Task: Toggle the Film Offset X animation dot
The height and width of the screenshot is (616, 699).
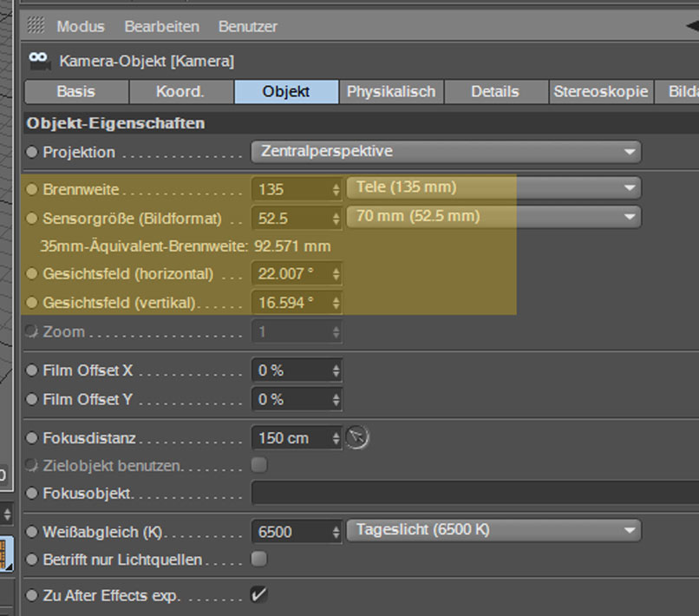Action: [31, 370]
